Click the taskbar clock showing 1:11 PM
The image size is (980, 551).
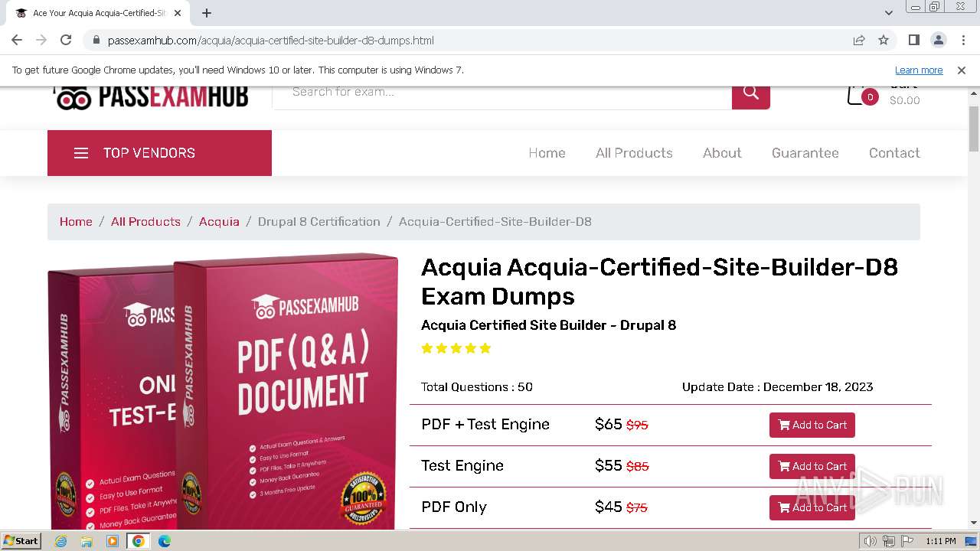coord(941,541)
